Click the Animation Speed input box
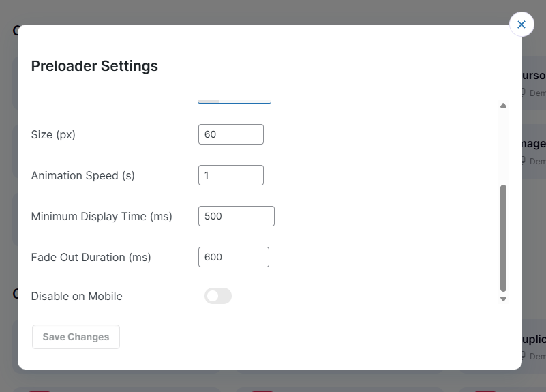 click(x=230, y=175)
